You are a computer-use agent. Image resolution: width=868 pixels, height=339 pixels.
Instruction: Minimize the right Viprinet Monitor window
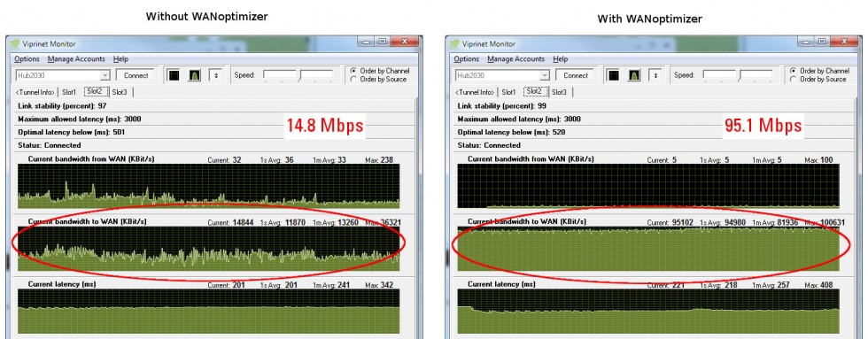coord(807,42)
